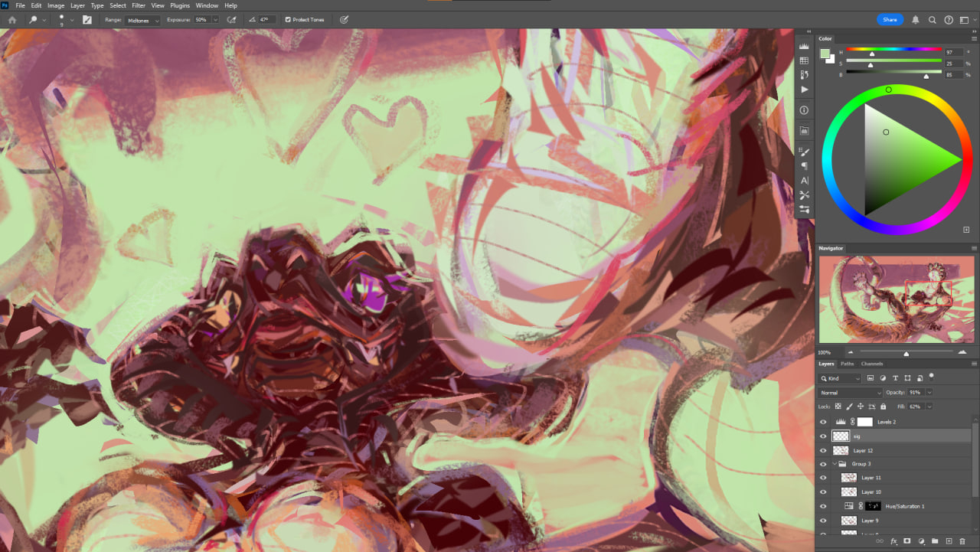Open the Normal blend mode dropdown
The image size is (980, 552).
pos(850,393)
